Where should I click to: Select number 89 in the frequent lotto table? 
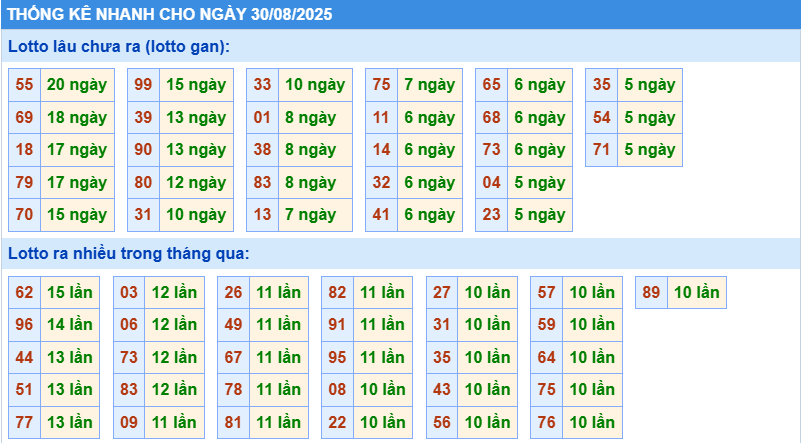pos(651,292)
